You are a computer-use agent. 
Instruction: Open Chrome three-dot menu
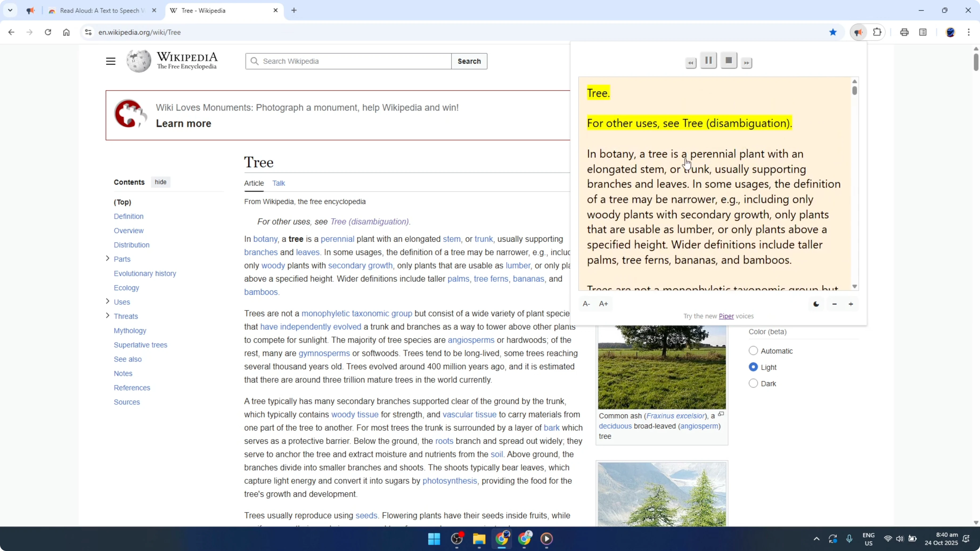[969, 32]
